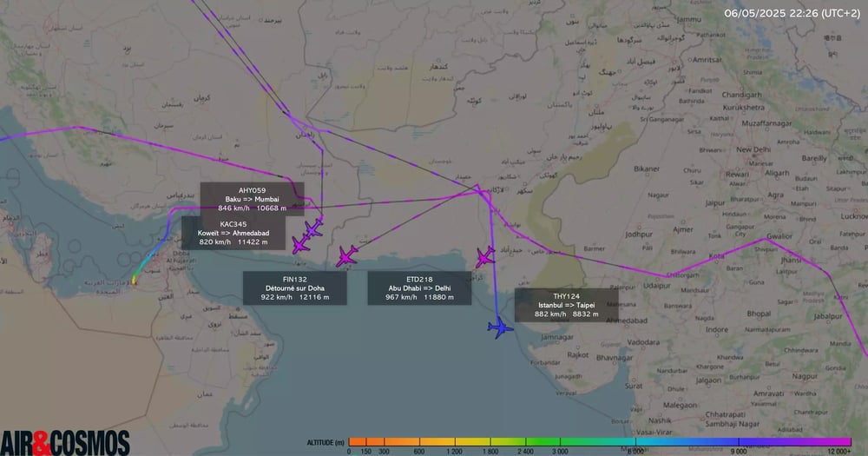Image resolution: width=868 pixels, height=456 pixels.
Task: Click the Indore city label
Action: pos(717,329)
